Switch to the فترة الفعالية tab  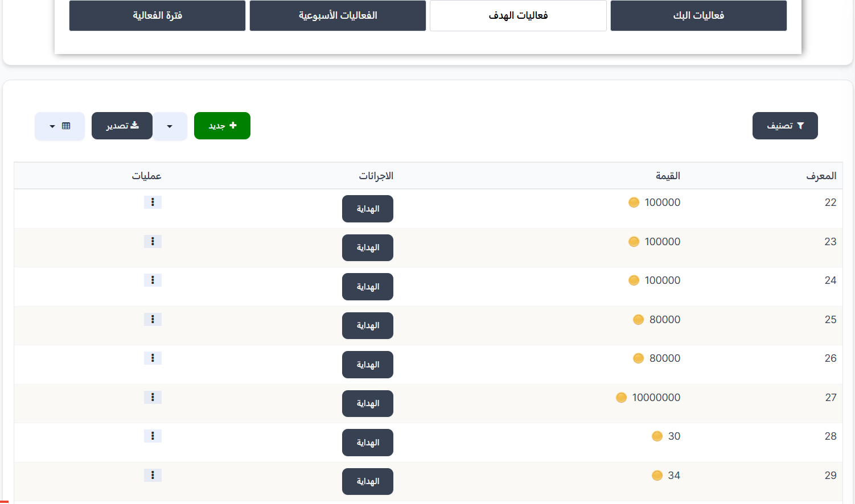(157, 15)
